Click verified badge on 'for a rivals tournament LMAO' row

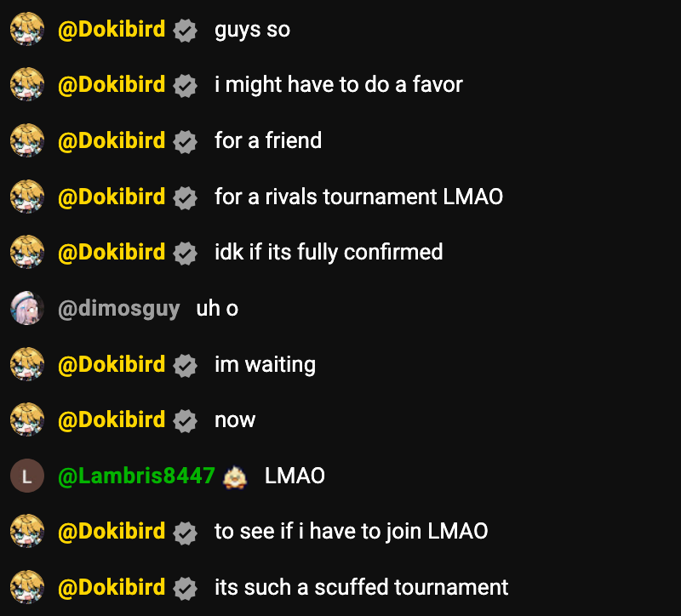(x=185, y=197)
